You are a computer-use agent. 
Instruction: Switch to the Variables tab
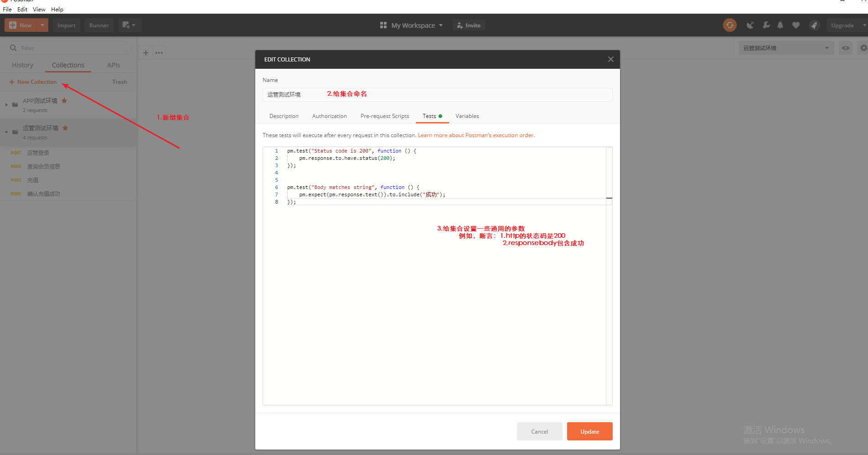[x=467, y=116]
